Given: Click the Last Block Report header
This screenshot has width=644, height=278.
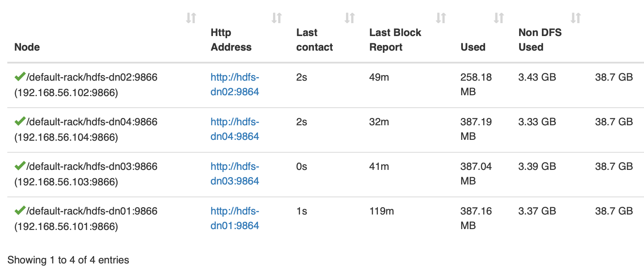Looking at the screenshot, I should point(395,40).
